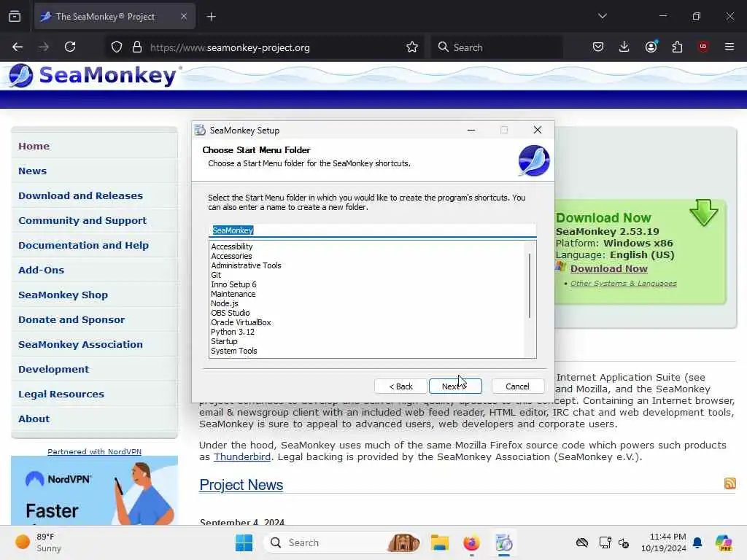The height and width of the screenshot is (560, 747).
Task: Open the Development sidebar link
Action: click(53, 369)
